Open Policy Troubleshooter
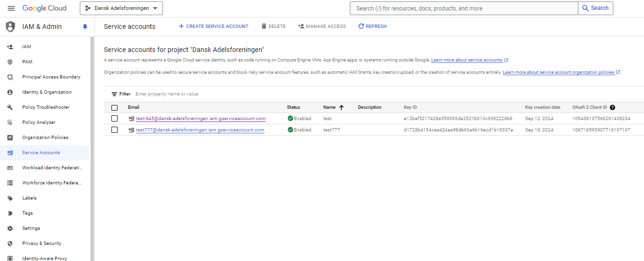 click(46, 107)
